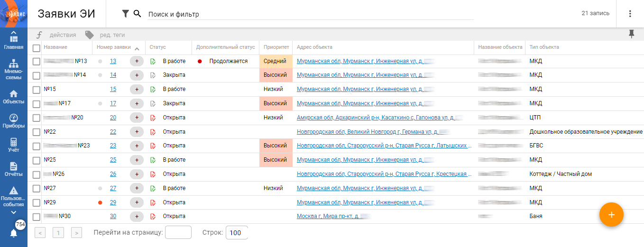Collapse the sidebar upward chevron above Главная
Image resolution: width=644 pixels, height=247 pixels.
(x=14, y=32)
